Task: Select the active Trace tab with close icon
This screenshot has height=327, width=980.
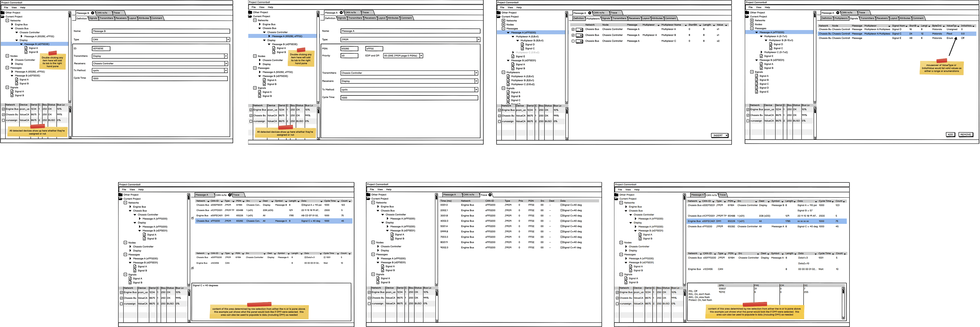Action: tap(484, 195)
